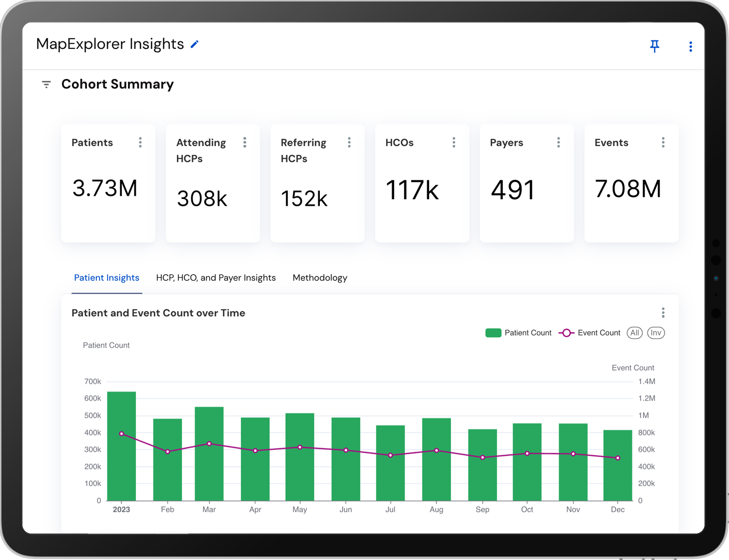The image size is (729, 560).
Task: Pin the dashboard with the pin icon
Action: click(655, 46)
